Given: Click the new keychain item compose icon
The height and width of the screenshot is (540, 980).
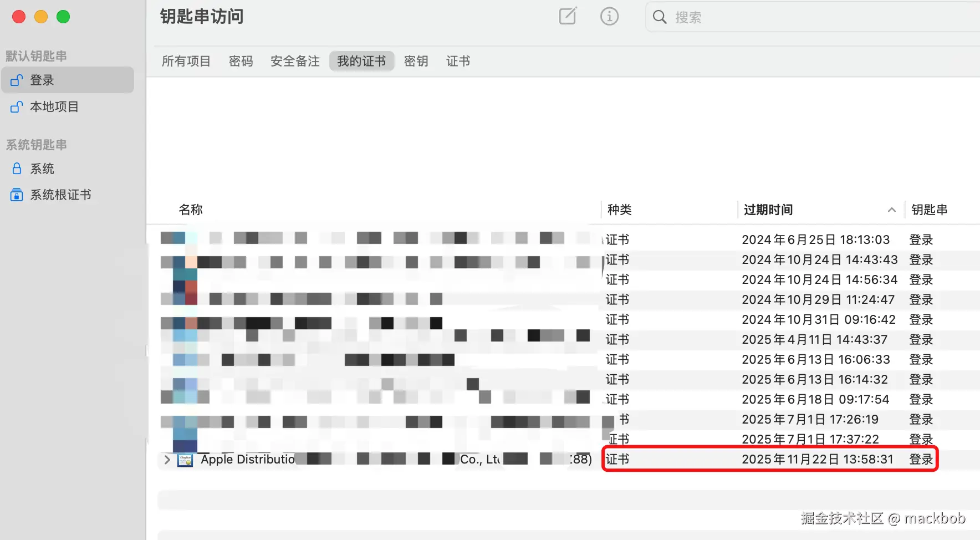Looking at the screenshot, I should (x=568, y=16).
